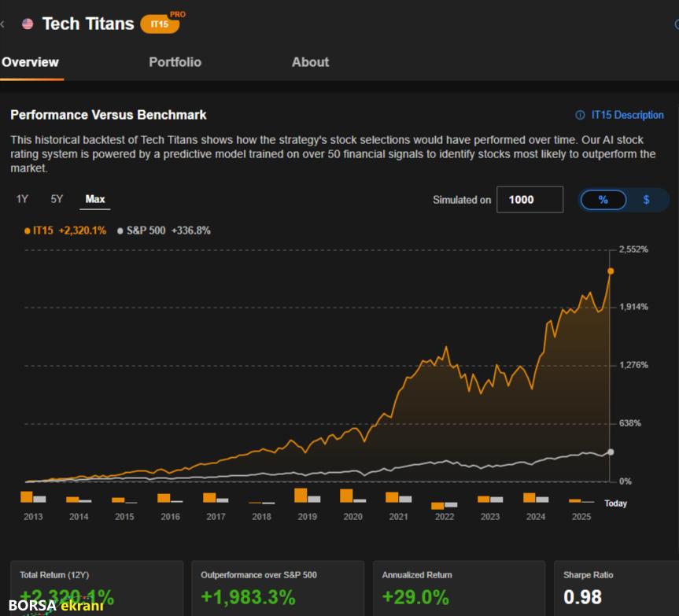Click the back arrow beside Tech Titans
Screen dimensions: 679x616
coord(3,24)
